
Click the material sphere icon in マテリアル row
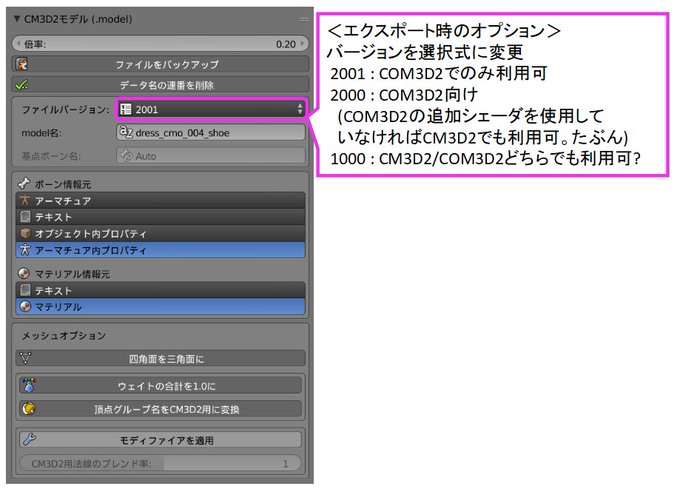click(25, 306)
